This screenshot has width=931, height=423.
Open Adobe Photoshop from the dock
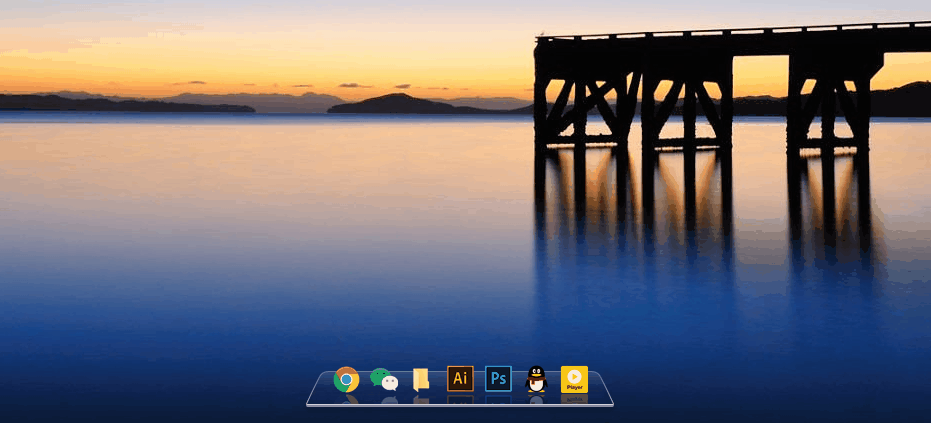pos(498,378)
